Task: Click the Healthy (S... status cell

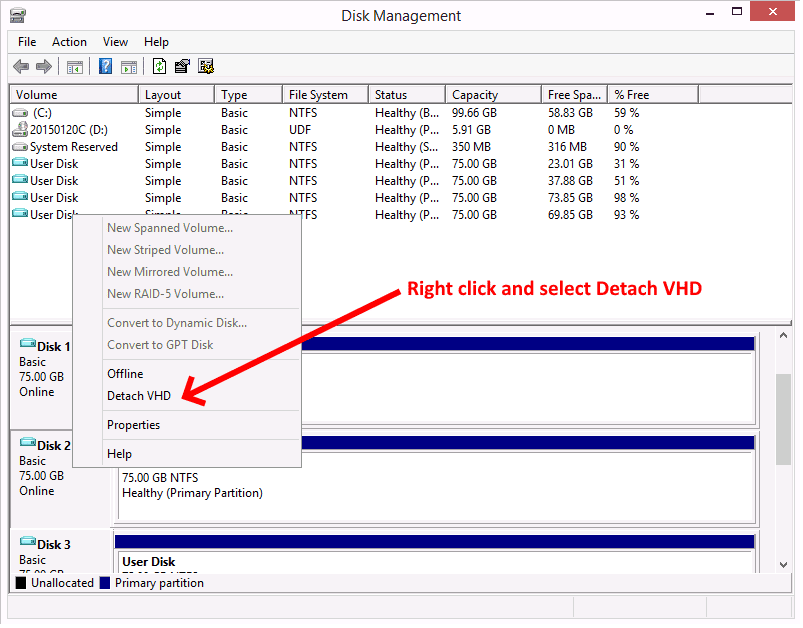Action: 407,147
